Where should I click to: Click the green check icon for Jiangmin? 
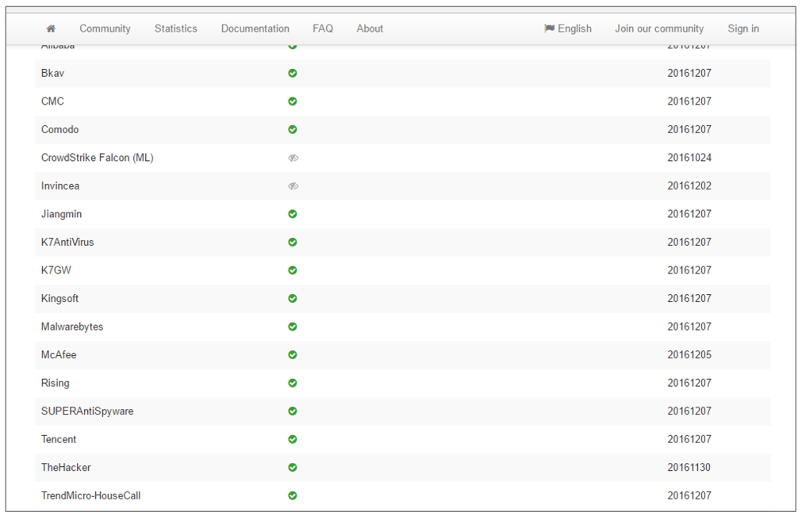pyautogui.click(x=292, y=214)
